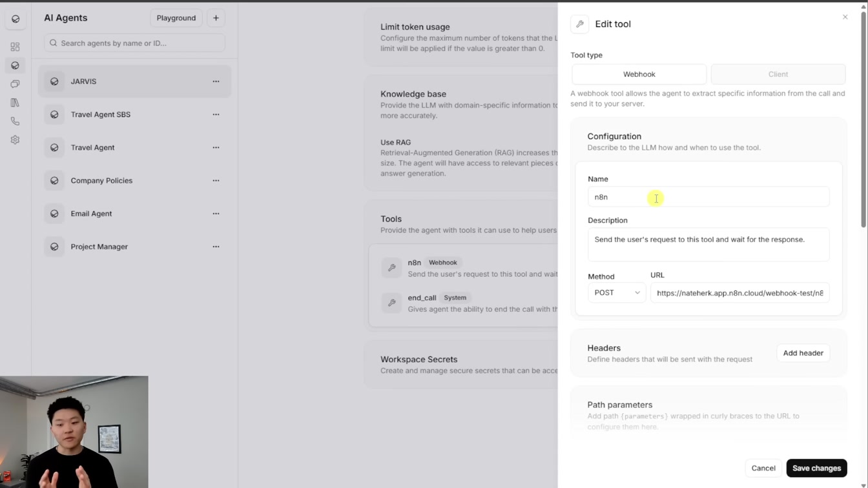Open more options for Project Manager
Image resolution: width=868 pixels, height=488 pixels.
[216, 247]
